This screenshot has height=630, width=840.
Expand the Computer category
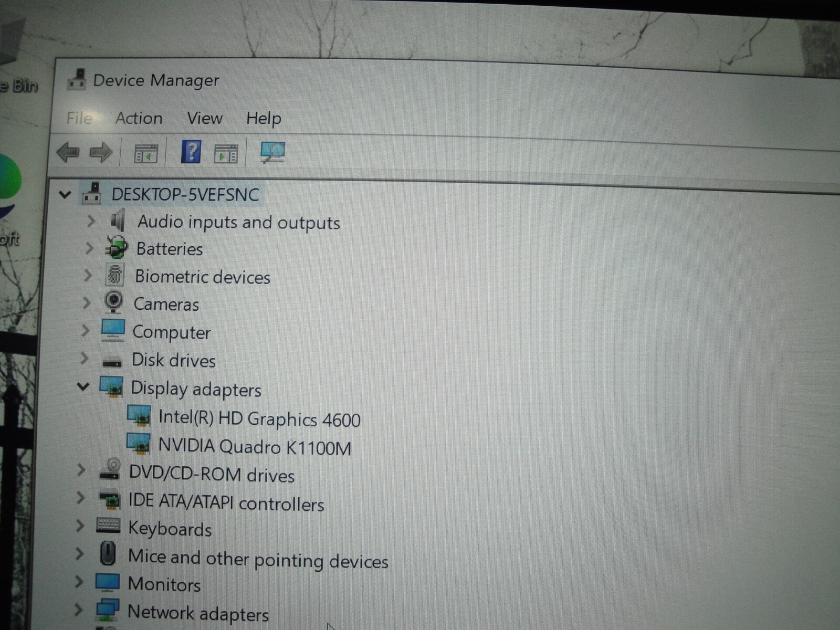pos(86,330)
